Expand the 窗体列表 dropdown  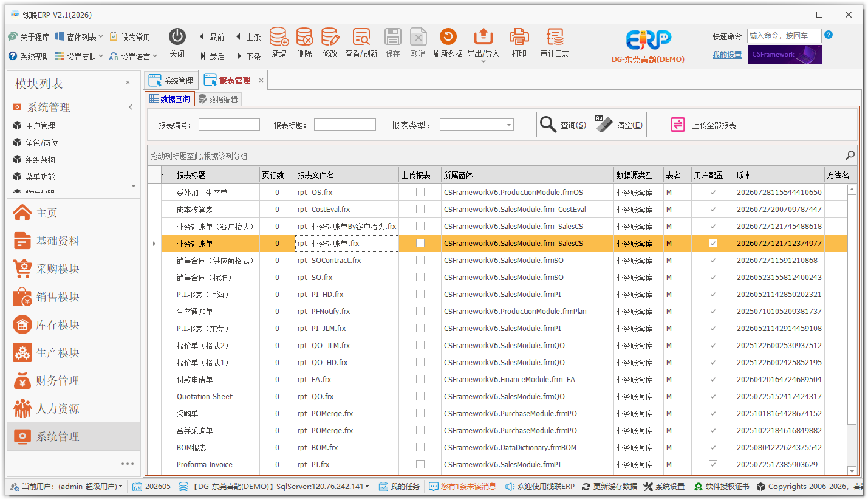coord(101,37)
